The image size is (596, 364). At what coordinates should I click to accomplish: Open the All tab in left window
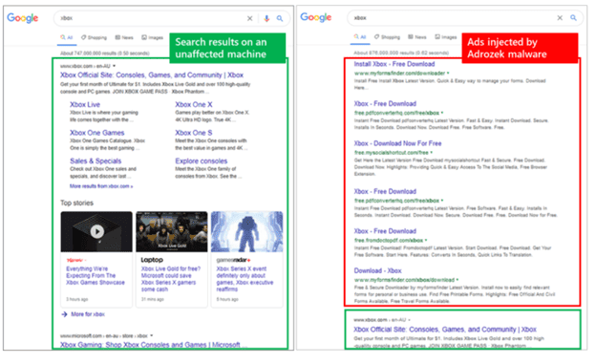tap(67, 37)
